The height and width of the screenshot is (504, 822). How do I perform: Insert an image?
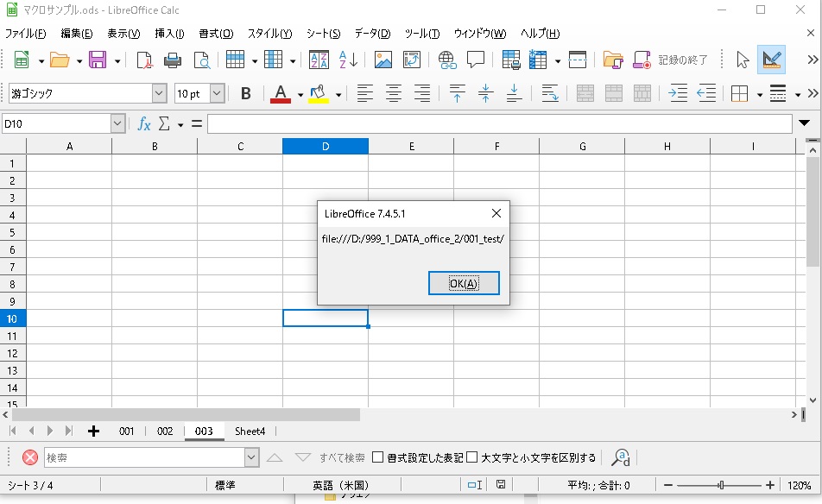[x=383, y=60]
